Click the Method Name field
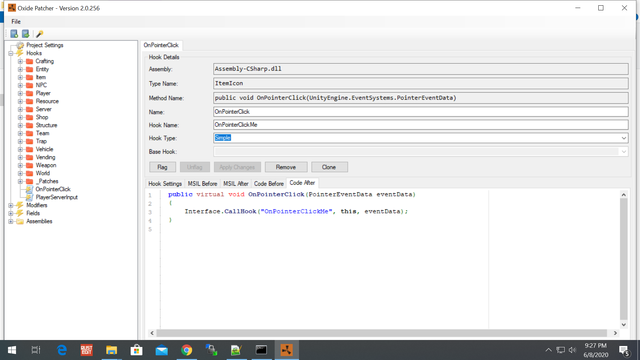The image size is (640, 360). 420,98
